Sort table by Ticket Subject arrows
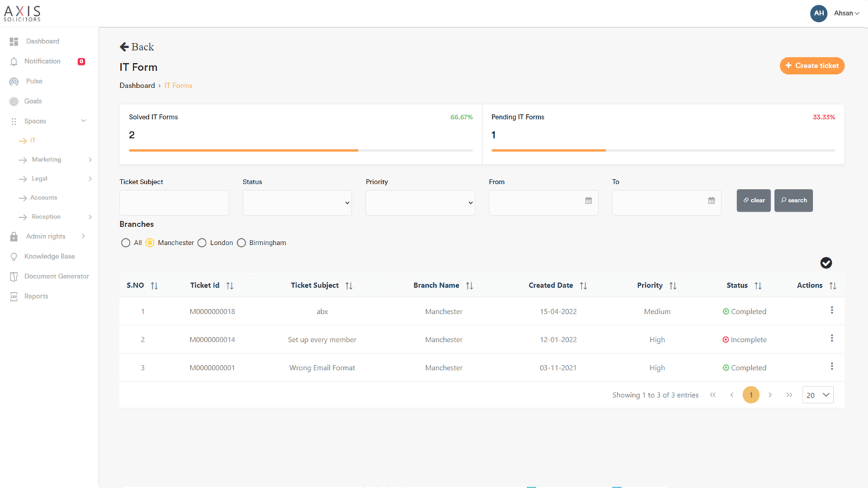 (x=349, y=286)
